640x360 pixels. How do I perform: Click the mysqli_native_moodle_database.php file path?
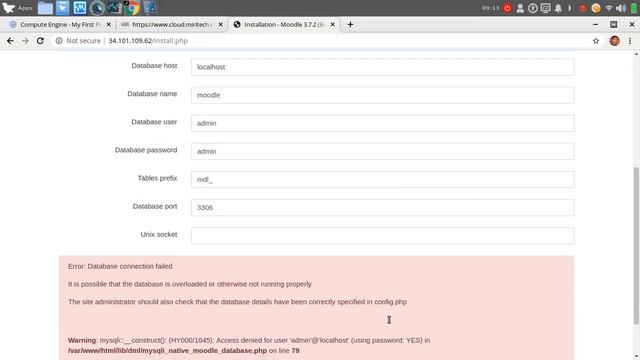click(167, 351)
